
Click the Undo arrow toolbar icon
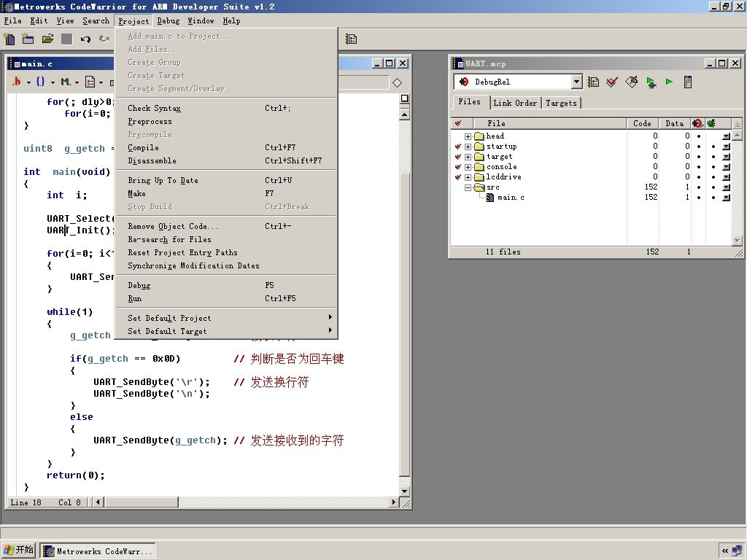(85, 39)
